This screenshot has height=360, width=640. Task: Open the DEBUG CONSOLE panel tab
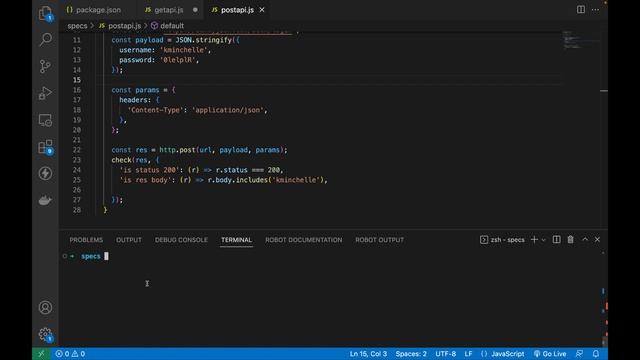181,240
